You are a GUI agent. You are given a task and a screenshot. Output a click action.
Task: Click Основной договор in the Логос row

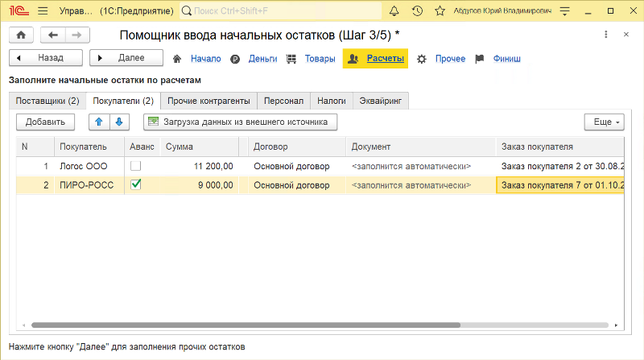click(296, 166)
